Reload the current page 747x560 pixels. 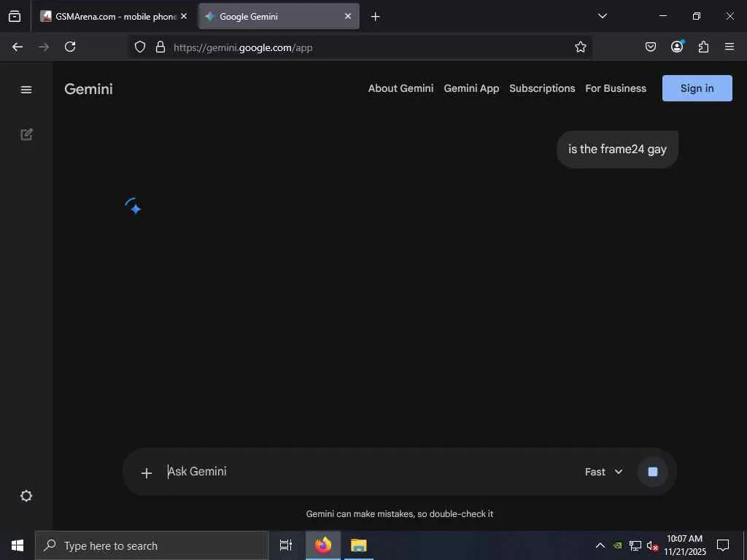[x=70, y=47]
